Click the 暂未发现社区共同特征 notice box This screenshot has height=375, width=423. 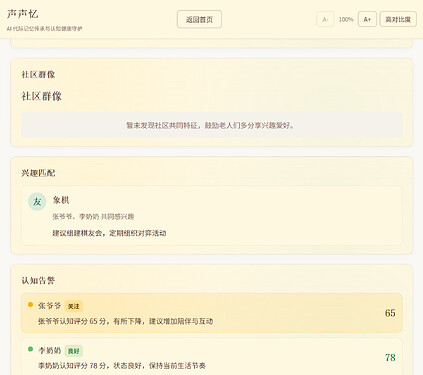pos(212,125)
